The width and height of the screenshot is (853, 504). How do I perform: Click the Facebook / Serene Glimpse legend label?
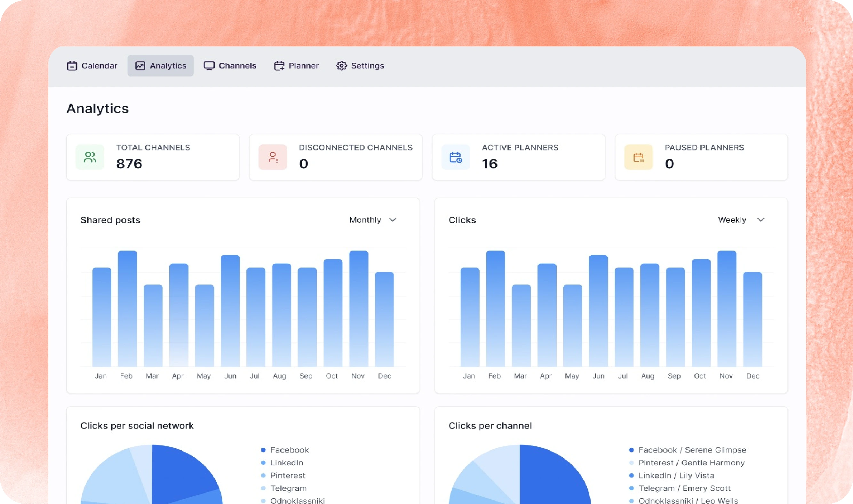(x=692, y=450)
